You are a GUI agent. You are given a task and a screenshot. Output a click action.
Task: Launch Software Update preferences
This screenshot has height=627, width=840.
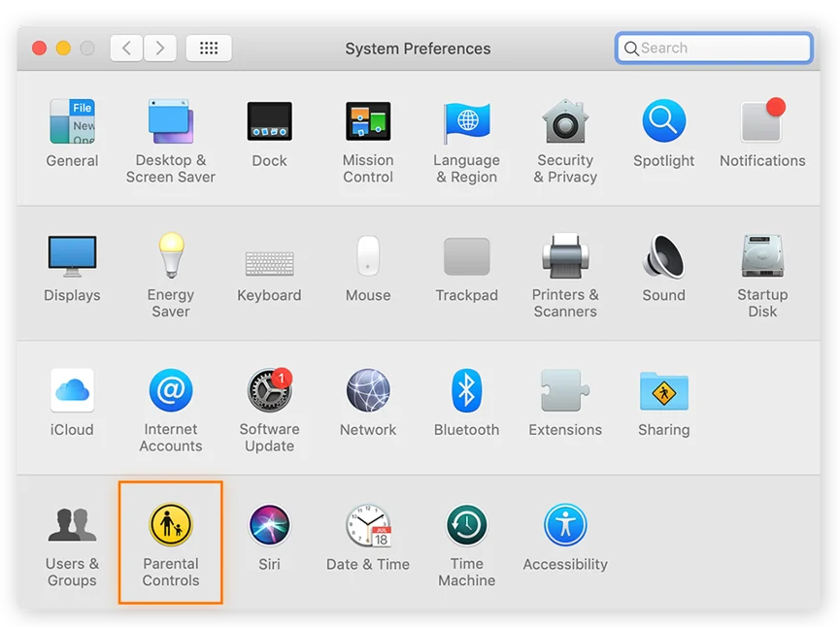click(269, 391)
